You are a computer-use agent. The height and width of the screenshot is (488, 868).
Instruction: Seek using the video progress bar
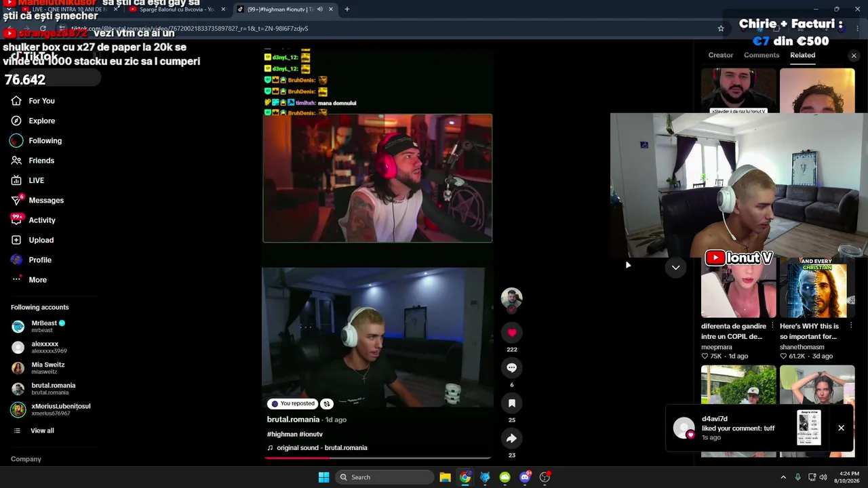pyautogui.click(x=377, y=457)
